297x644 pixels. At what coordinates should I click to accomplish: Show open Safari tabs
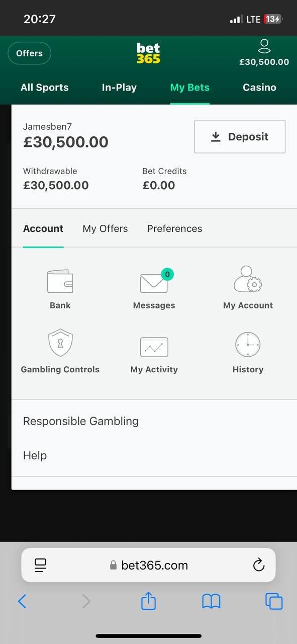click(274, 601)
